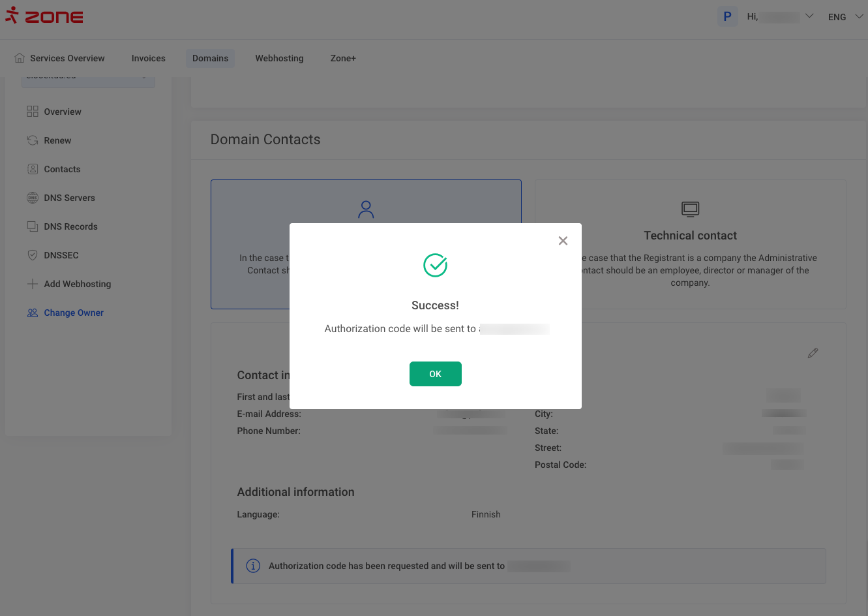Image resolution: width=868 pixels, height=616 pixels.
Task: Select the Technical contact card
Action: pyautogui.click(x=690, y=245)
